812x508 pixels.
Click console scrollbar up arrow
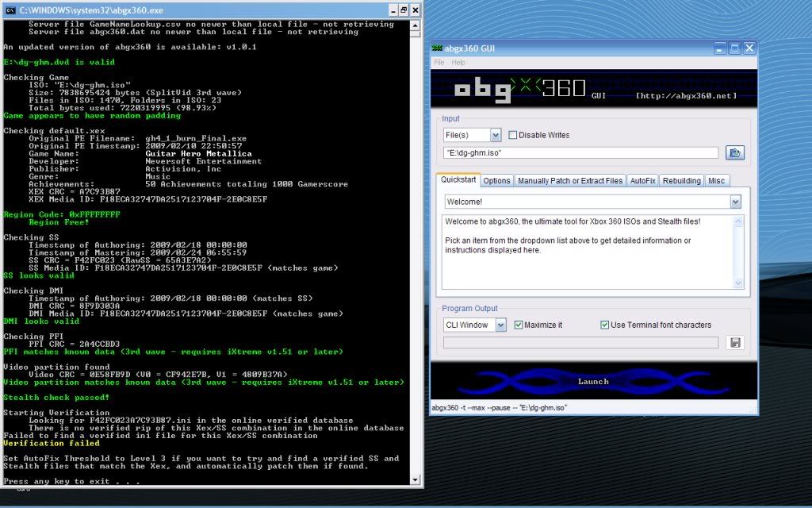(415, 25)
